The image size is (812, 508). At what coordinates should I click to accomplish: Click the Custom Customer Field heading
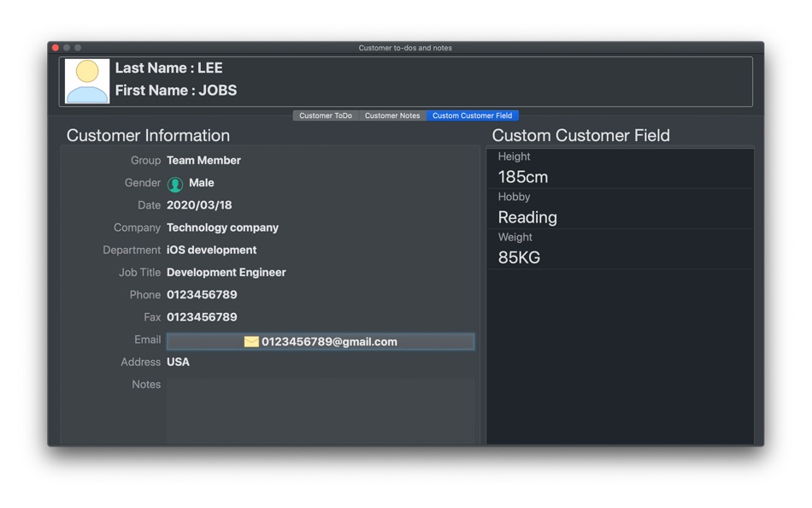tap(580, 135)
